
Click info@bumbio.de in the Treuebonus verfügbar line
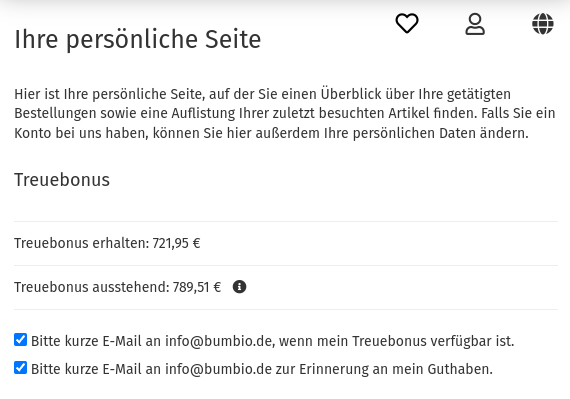tap(220, 341)
